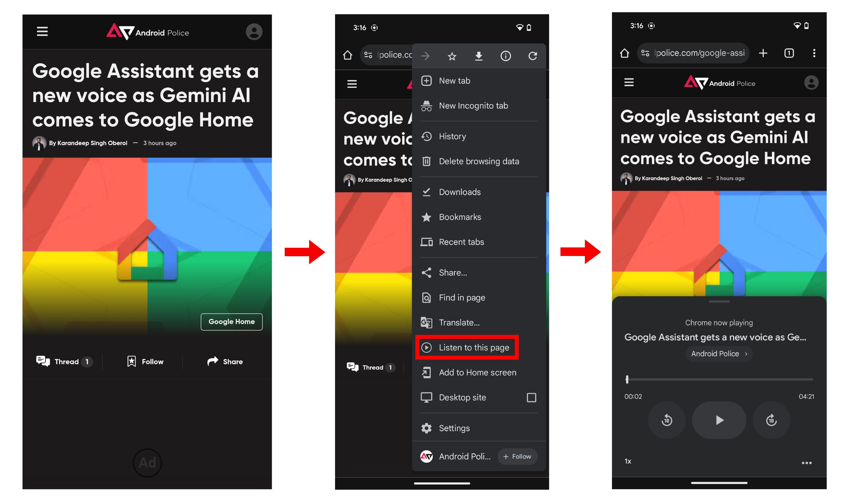Click skip back 10 seconds icon
The height and width of the screenshot is (504, 849).
(667, 420)
